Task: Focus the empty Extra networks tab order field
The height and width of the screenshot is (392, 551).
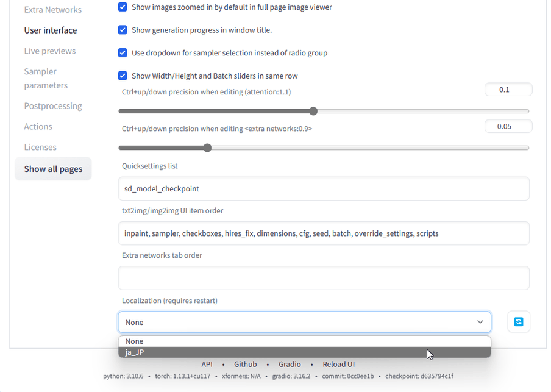Action: 324,278
